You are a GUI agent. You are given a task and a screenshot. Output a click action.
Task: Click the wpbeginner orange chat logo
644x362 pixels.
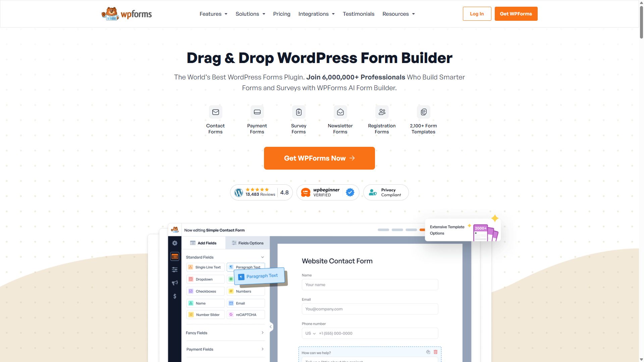pos(306,192)
